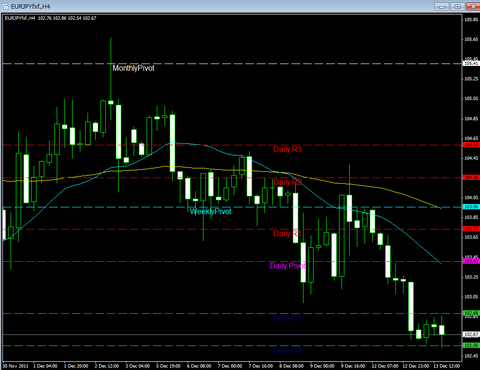Select the Daily S2 label
The image size is (480, 370).
pyautogui.click(x=287, y=350)
